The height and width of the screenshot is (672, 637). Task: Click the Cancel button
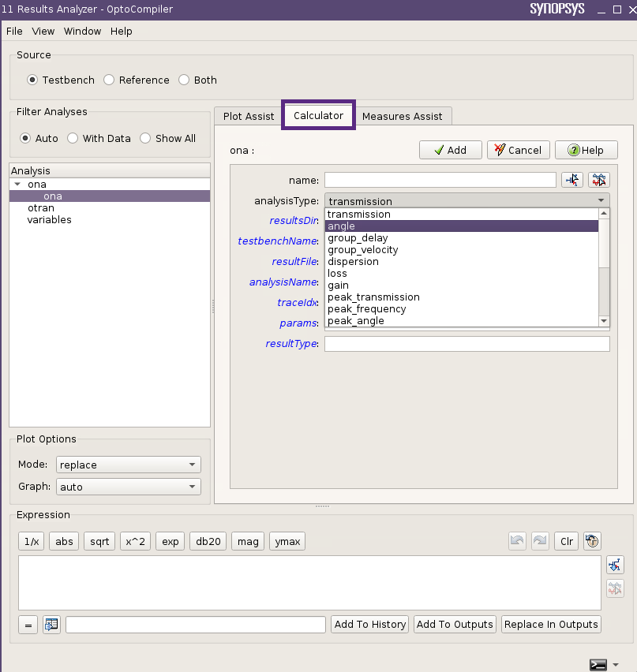[518, 150]
